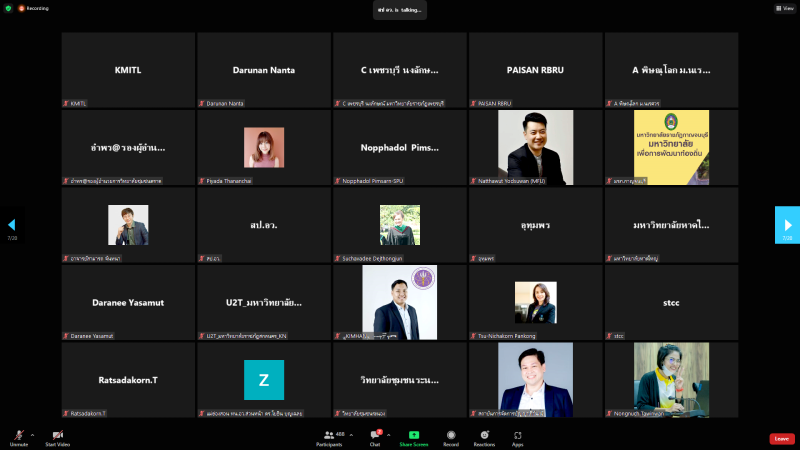Image resolution: width=800 pixels, height=450 pixels.
Task: Toggle the Record button
Action: pos(451,437)
